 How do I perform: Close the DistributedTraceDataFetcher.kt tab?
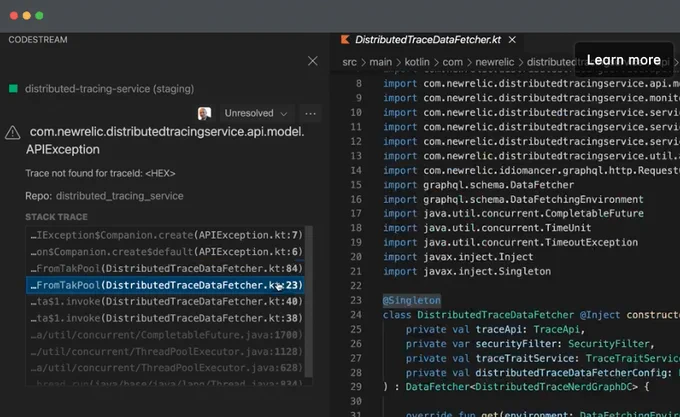pos(512,40)
